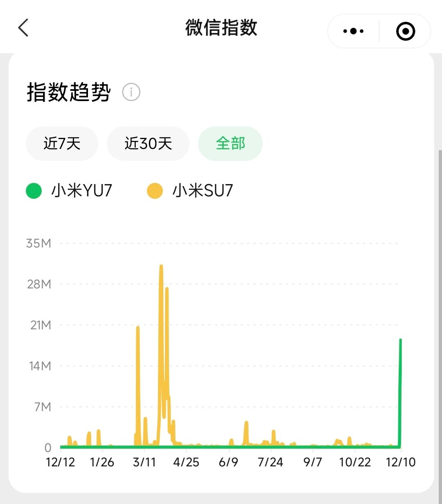Tap the 12/12 date label
The image size is (442, 504).
[x=61, y=462]
